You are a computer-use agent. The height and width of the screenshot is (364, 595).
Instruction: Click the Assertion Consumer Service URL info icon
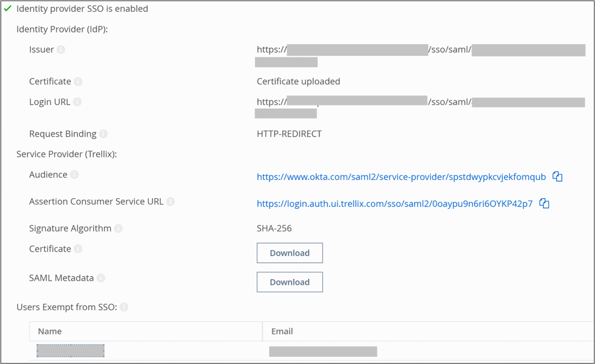pos(170,201)
